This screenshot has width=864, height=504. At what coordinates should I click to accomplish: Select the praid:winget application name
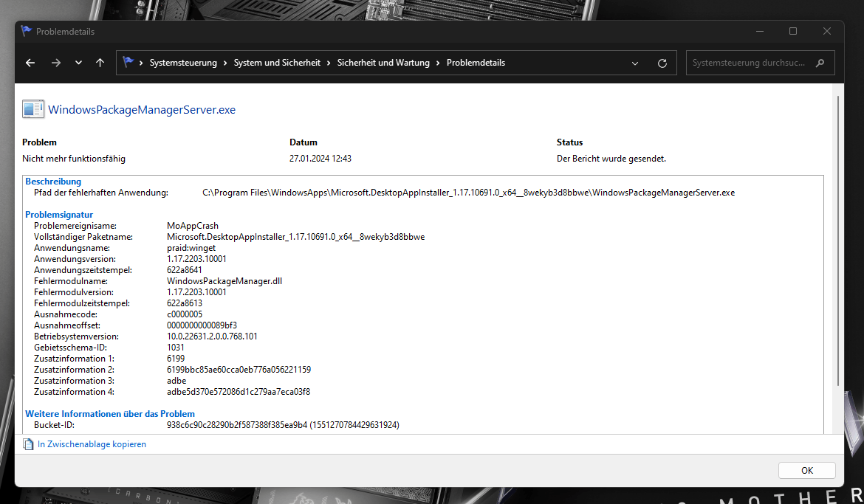click(191, 248)
